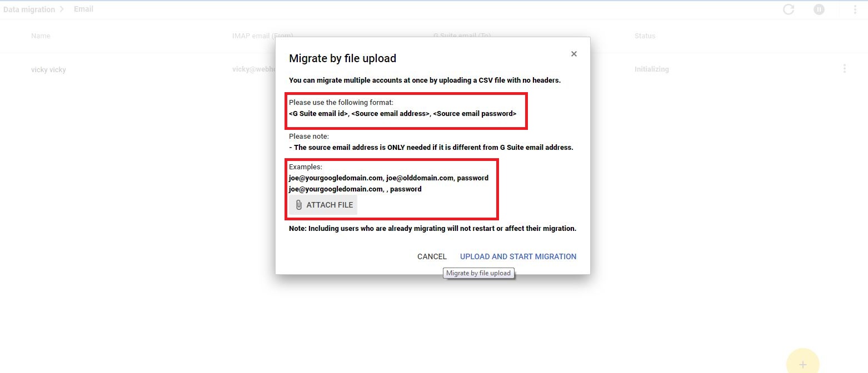Click the ATTACH FILE button

tap(323, 205)
